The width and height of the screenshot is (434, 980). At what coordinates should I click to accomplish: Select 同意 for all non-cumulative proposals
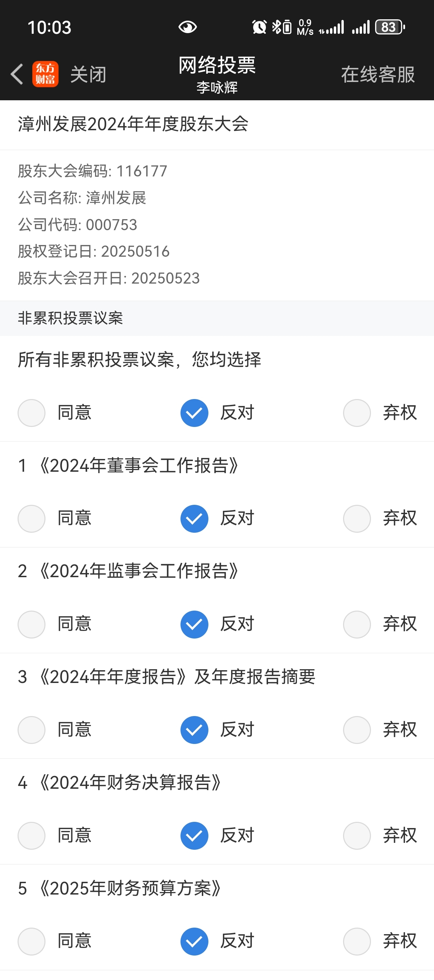click(x=32, y=413)
